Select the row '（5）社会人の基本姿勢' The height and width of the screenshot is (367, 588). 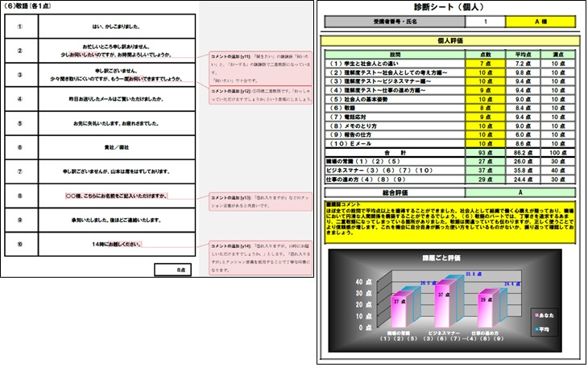coord(450,99)
